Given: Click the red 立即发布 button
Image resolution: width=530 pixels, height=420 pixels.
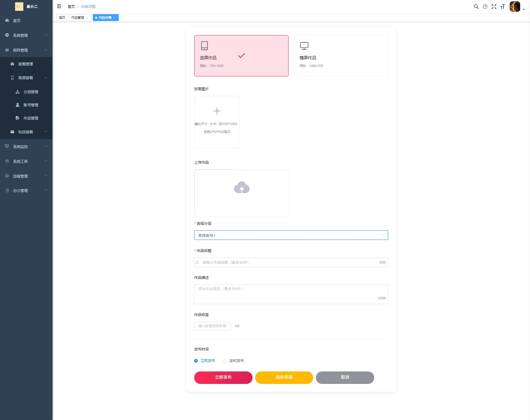Looking at the screenshot, I should click(223, 377).
